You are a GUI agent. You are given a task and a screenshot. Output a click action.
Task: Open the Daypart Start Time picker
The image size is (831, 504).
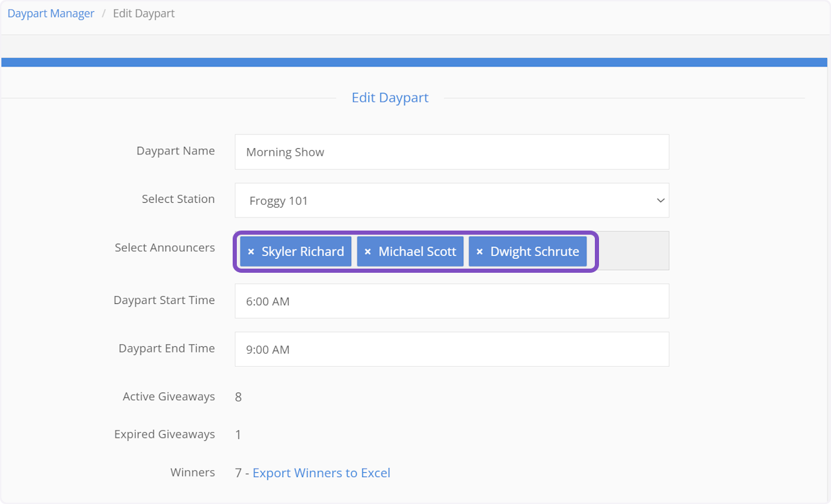452,300
